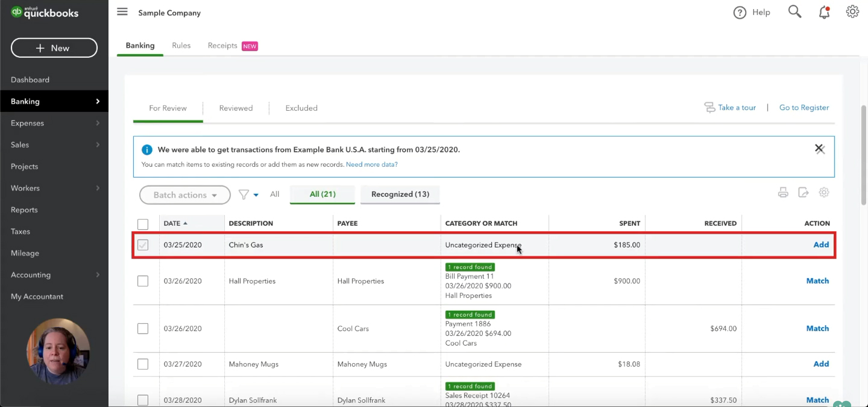This screenshot has height=407, width=868.
Task: Click the Bill Payment 11 match record
Action: tap(470, 276)
